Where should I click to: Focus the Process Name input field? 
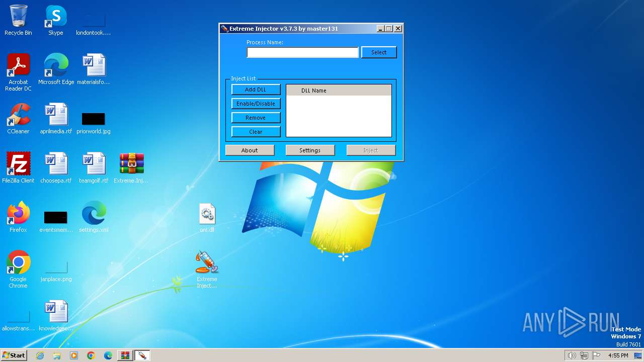click(302, 52)
